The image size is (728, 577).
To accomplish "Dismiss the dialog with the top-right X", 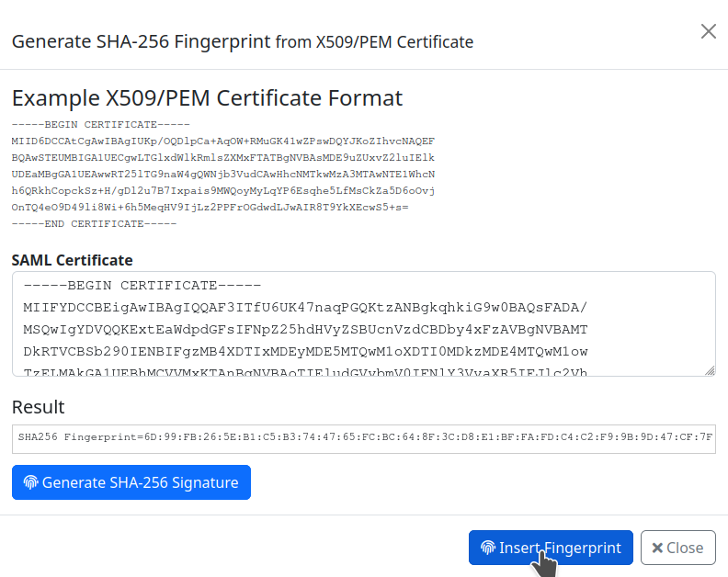I will [708, 31].
